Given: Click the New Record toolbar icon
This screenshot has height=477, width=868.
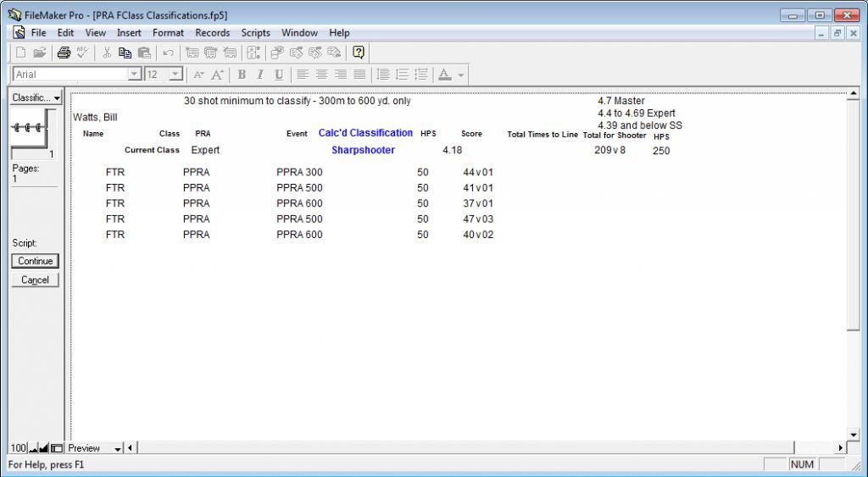Looking at the screenshot, I should coord(192,53).
